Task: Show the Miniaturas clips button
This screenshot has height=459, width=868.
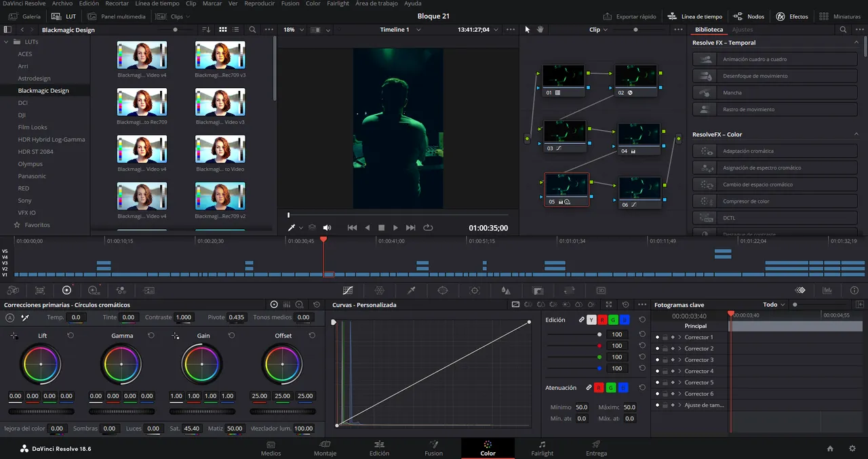Action: point(840,16)
